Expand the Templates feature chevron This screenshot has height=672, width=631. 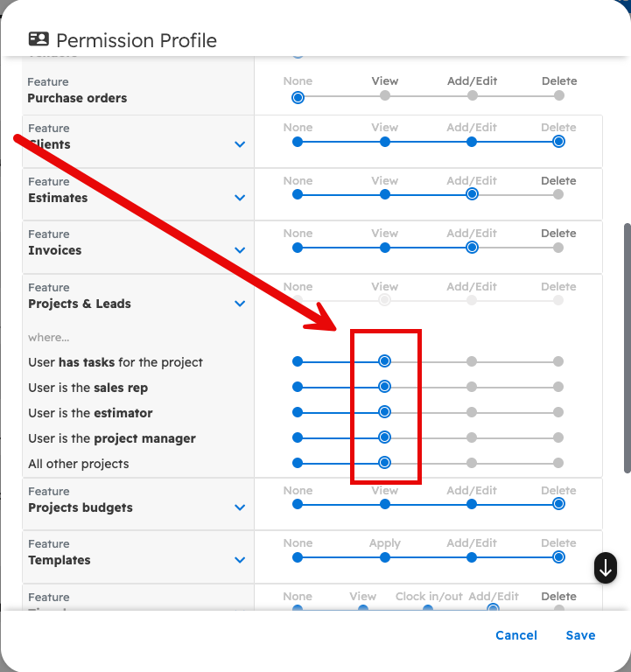click(241, 560)
